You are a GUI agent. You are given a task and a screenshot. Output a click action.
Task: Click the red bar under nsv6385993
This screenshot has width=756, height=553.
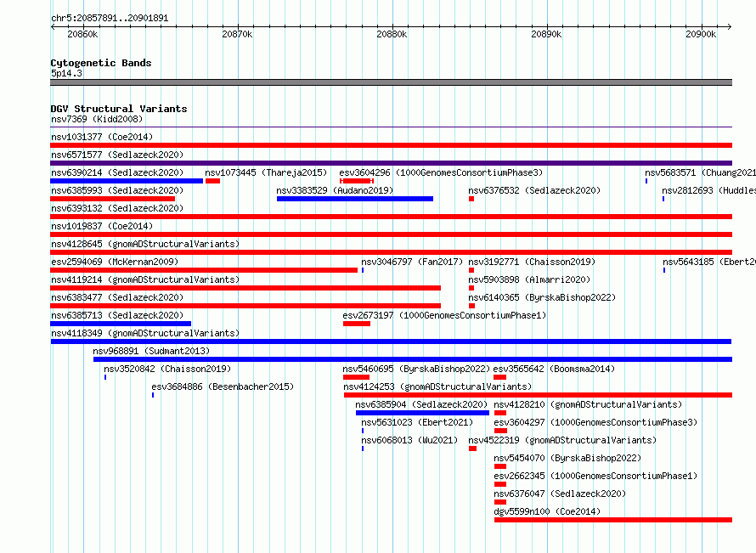[112, 199]
